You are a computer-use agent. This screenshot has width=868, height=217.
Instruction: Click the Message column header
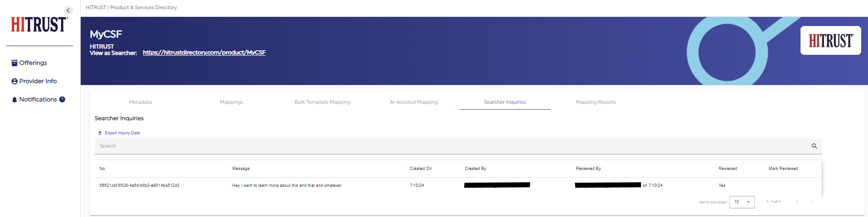tap(241, 169)
